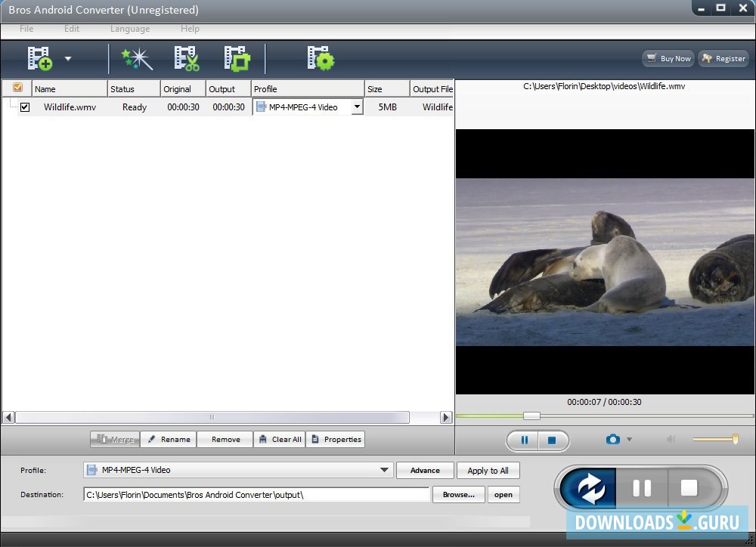The width and height of the screenshot is (756, 547).
Task: Start conversion with the big convert button
Action: click(x=589, y=488)
